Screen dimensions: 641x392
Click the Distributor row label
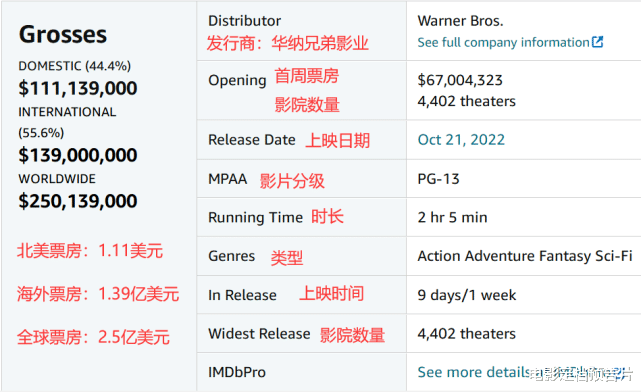(244, 21)
